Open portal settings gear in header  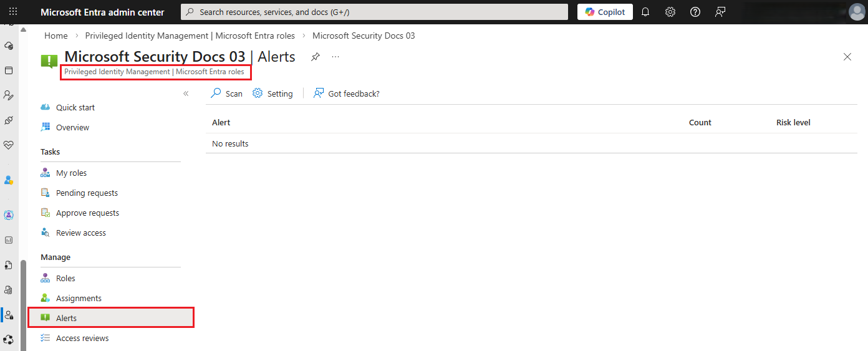point(670,12)
